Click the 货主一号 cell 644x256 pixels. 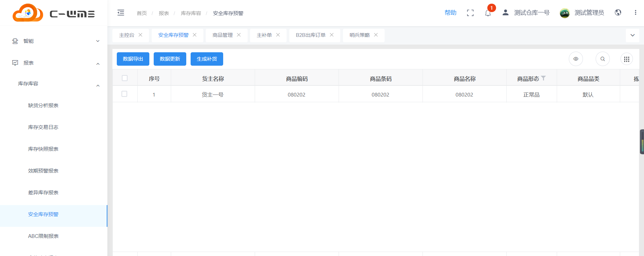pos(212,94)
